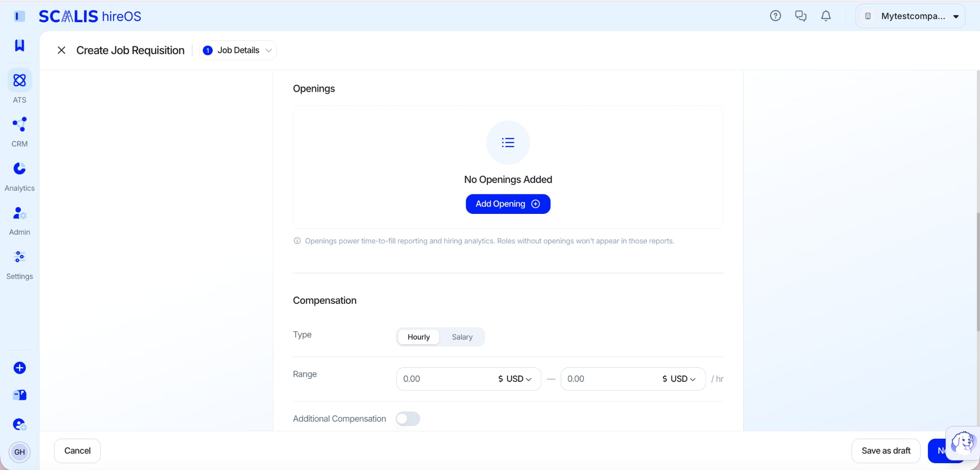The image size is (980, 470).
Task: Select Salary compensation type
Action: coord(462,337)
